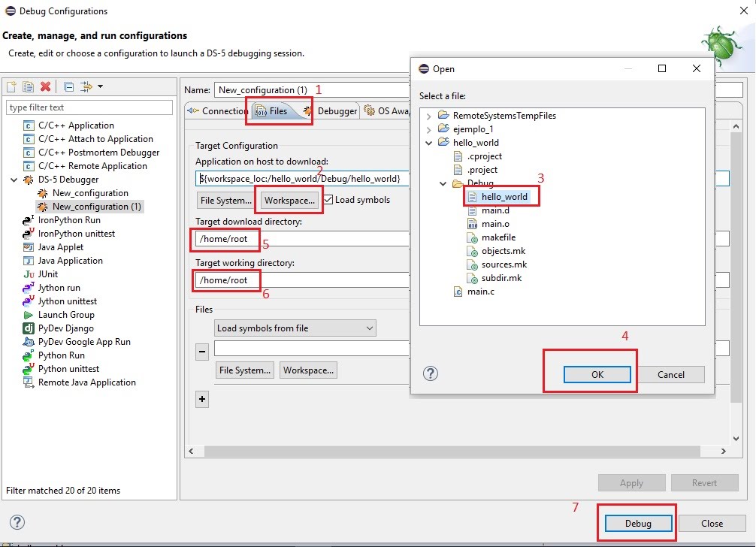Click the Close button at the bottom
The height and width of the screenshot is (547, 756).
[712, 524]
